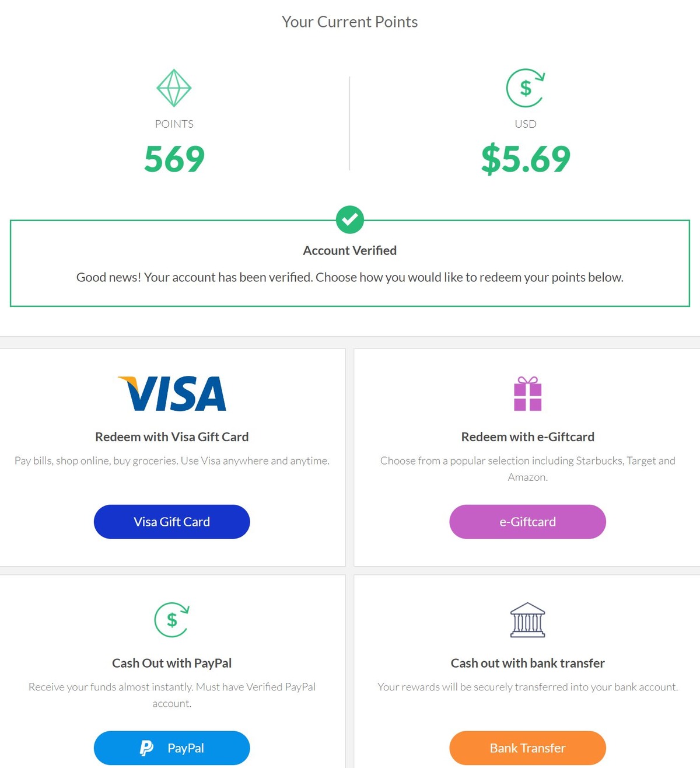Click the Account Verified confirmation banner
Screen dimensions: 700x768
[349, 262]
